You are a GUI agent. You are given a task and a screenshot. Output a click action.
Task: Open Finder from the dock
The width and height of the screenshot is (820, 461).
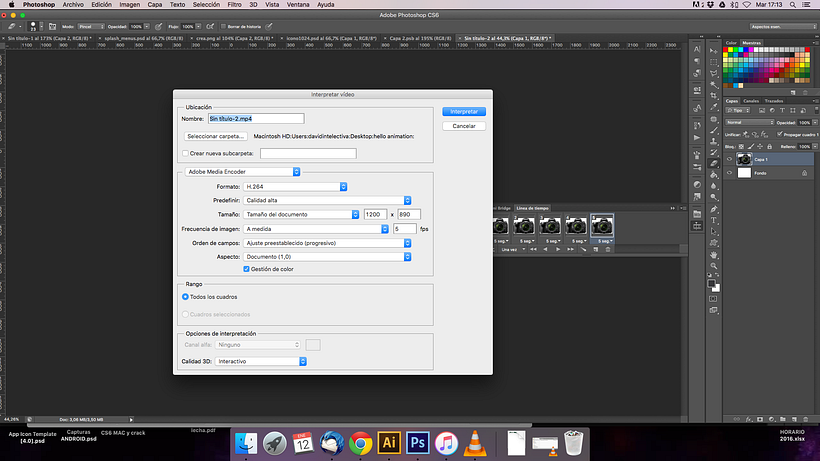246,443
